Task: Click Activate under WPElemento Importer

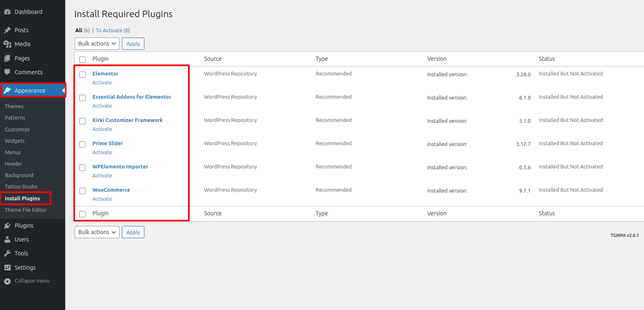Action: (x=102, y=175)
